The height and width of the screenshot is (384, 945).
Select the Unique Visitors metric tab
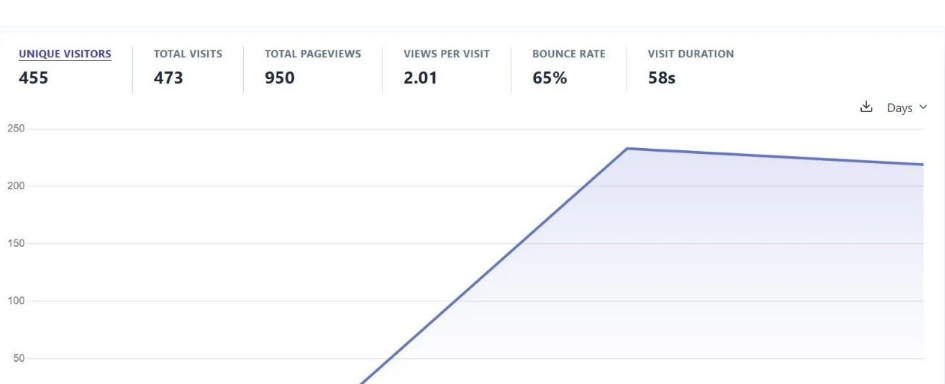click(65, 54)
